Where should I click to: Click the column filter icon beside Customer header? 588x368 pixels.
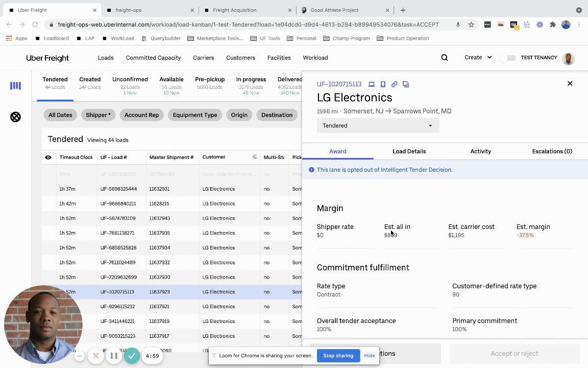point(254,157)
